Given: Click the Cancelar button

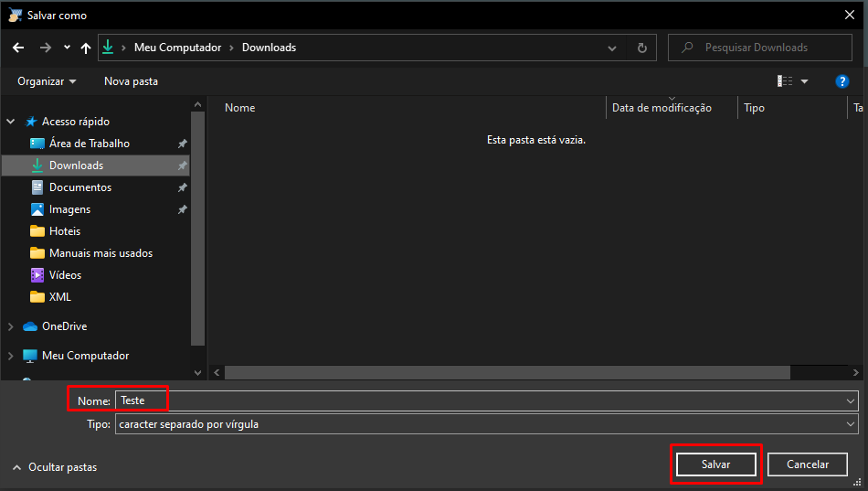Looking at the screenshot, I should [808, 464].
